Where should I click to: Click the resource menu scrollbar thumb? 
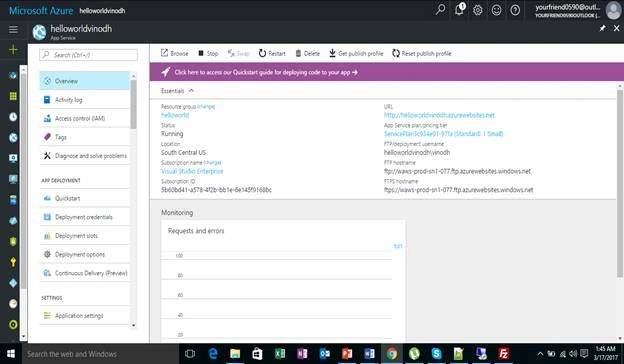point(133,103)
